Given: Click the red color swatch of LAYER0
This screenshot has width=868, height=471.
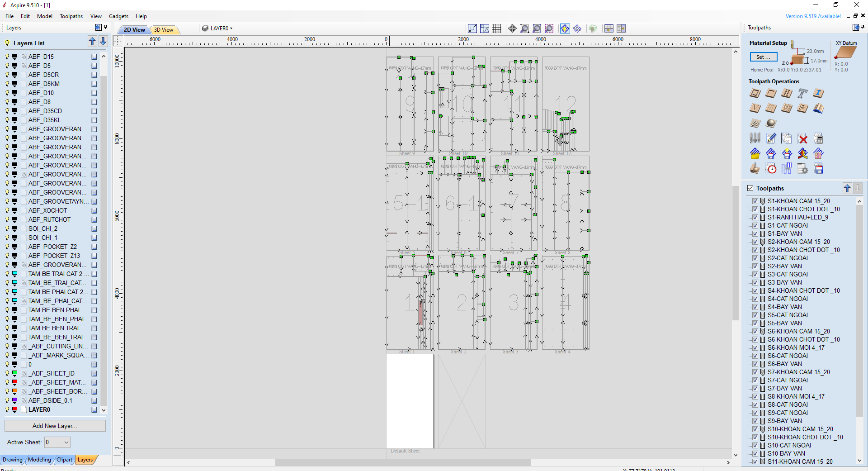Looking at the screenshot, I should 15,409.
